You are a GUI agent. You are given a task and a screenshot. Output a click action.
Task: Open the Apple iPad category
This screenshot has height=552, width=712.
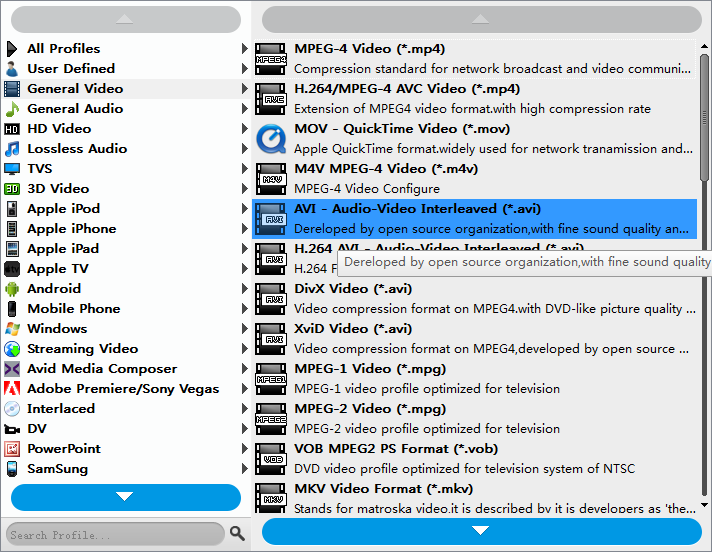[x=126, y=249]
